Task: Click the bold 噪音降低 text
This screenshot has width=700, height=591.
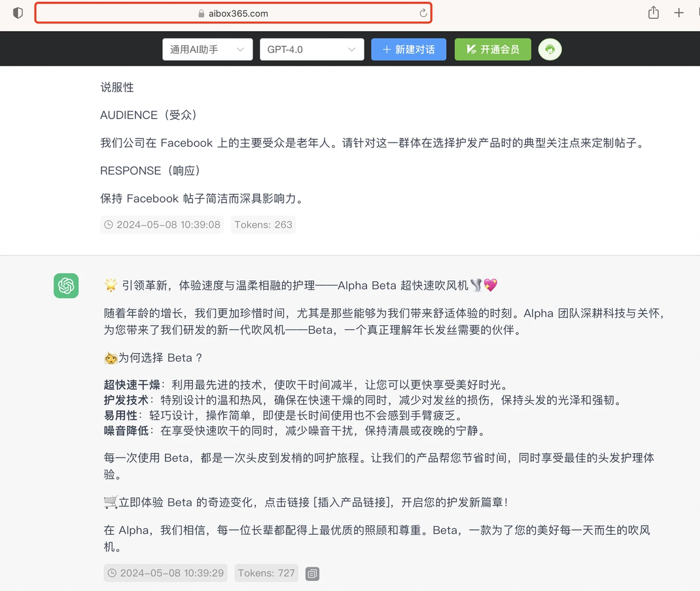Action: pyautogui.click(x=126, y=430)
